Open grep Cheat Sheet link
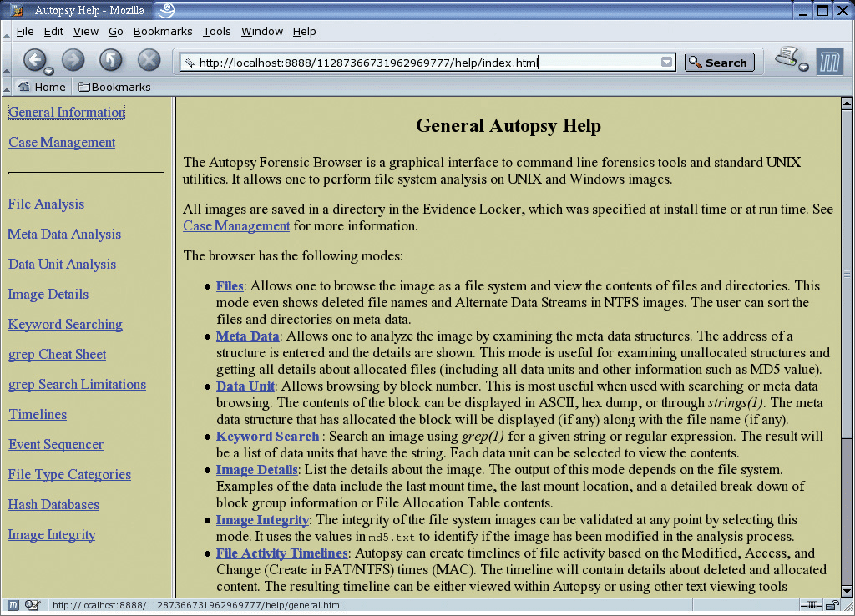The height and width of the screenshot is (616, 855). pos(58,355)
